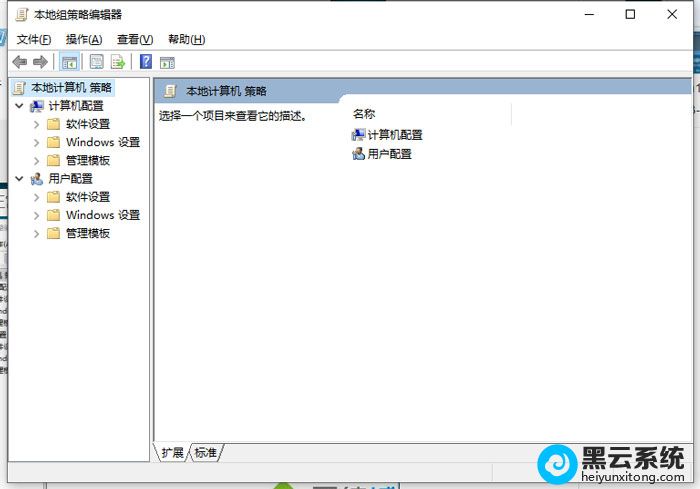Toggle the show/hide console tree icon

tap(69, 62)
